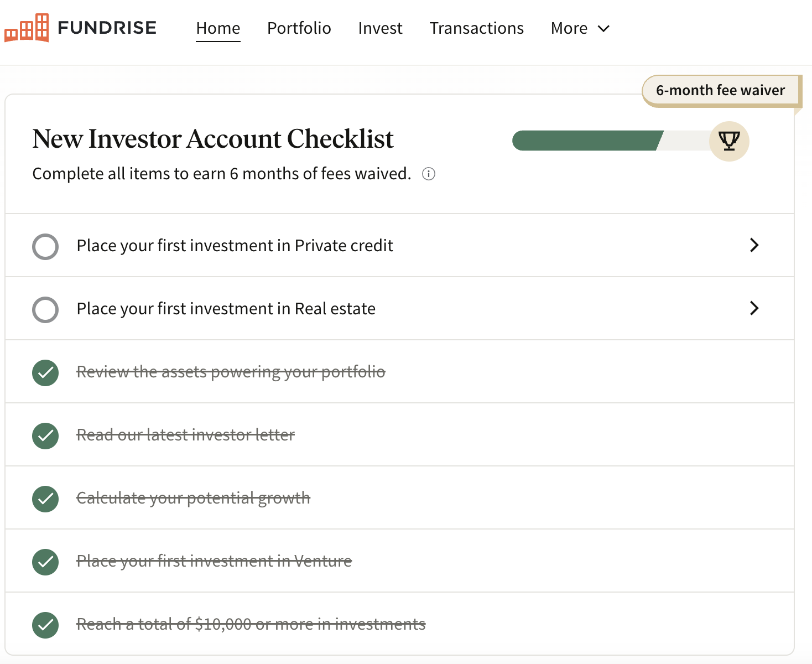Screen dimensions: 812x664
Task: Check the Real estate investment circle
Action: 45,309
